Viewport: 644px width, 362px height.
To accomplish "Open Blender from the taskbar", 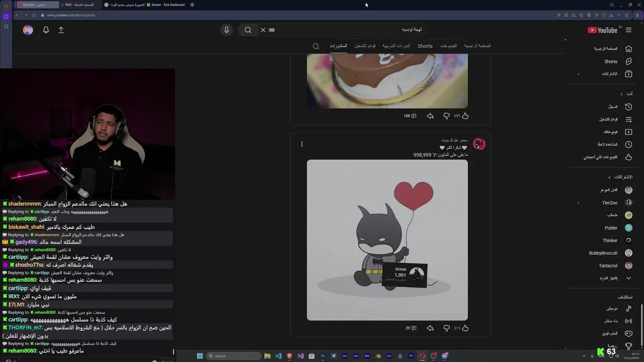I will click(378, 356).
